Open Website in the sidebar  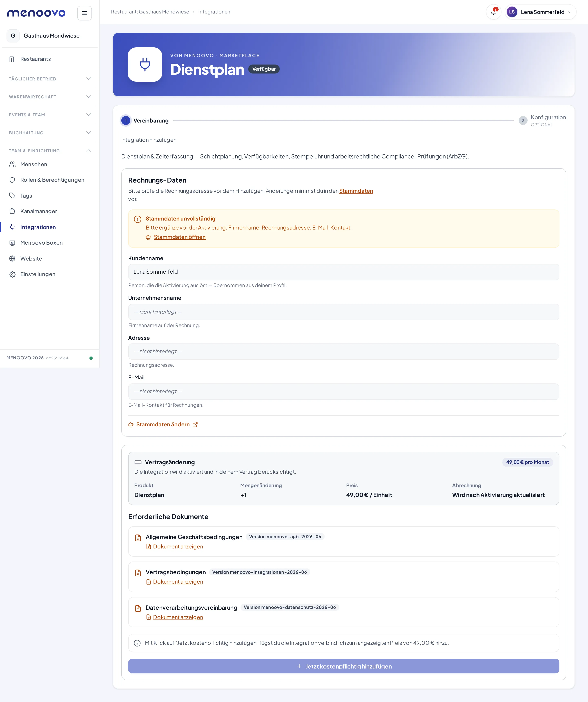click(49, 259)
